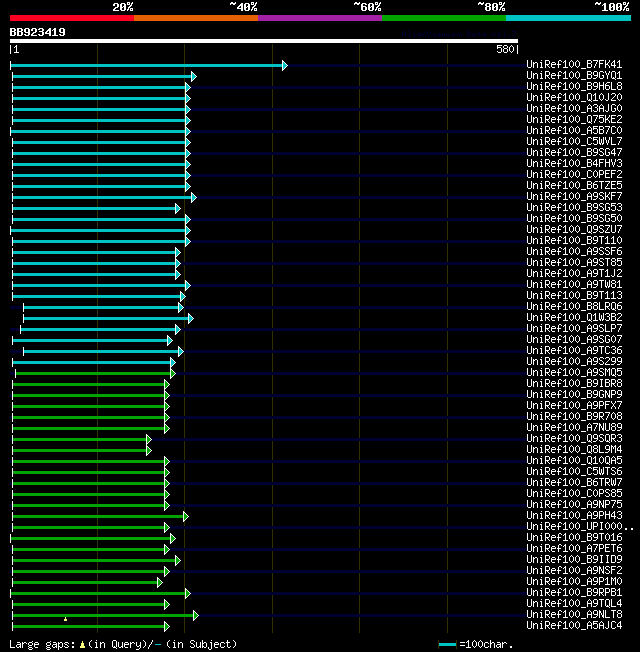Click the UniRef100_A9ST85 label

coord(574,262)
